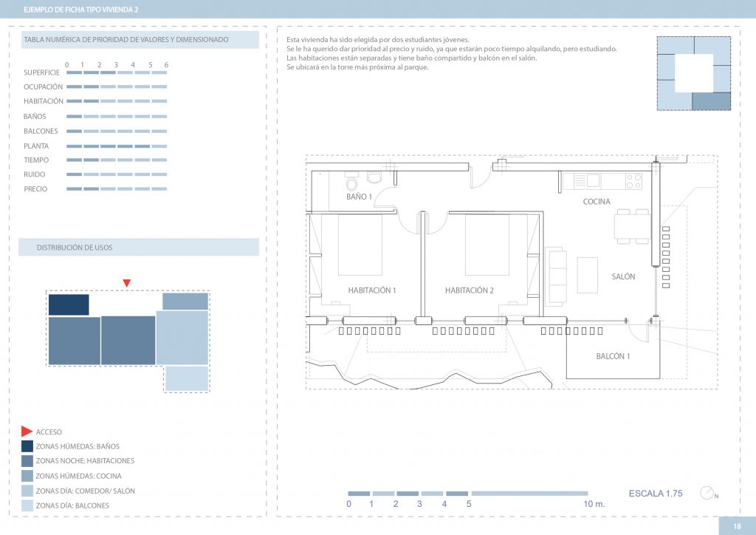Click the SALÓN room label
The image size is (756, 535).
click(x=622, y=276)
